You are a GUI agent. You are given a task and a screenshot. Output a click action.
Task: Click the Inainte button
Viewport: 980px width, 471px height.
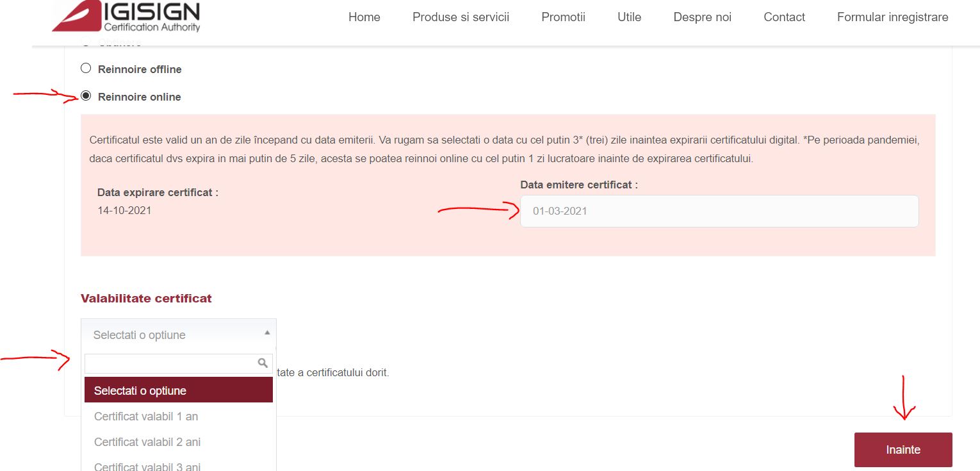pyautogui.click(x=903, y=450)
